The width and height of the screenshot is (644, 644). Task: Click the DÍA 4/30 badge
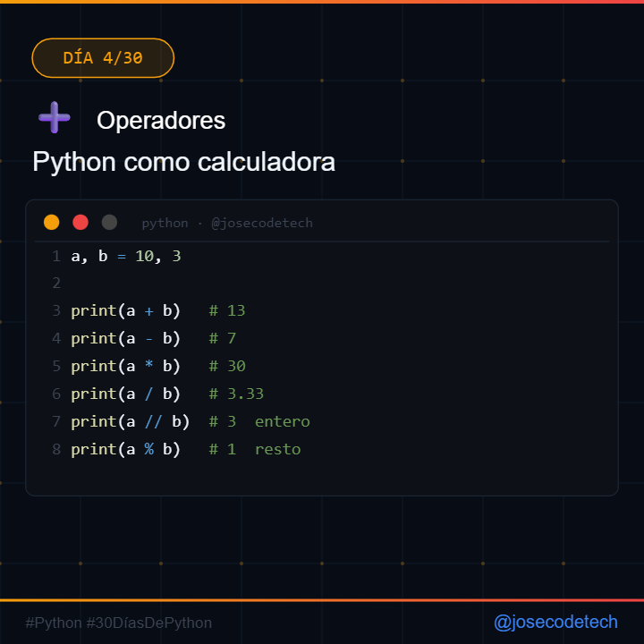(x=103, y=58)
